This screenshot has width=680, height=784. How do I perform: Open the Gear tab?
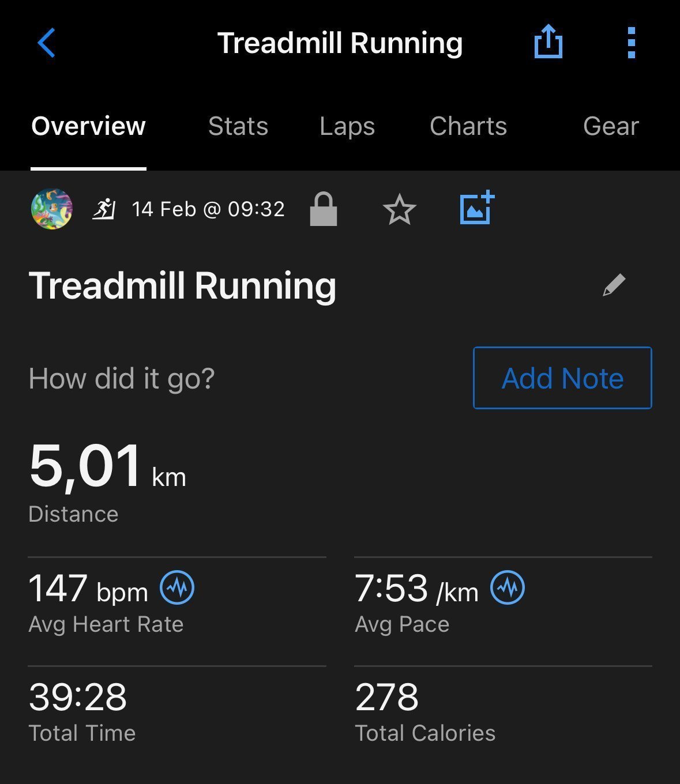pyautogui.click(x=611, y=126)
